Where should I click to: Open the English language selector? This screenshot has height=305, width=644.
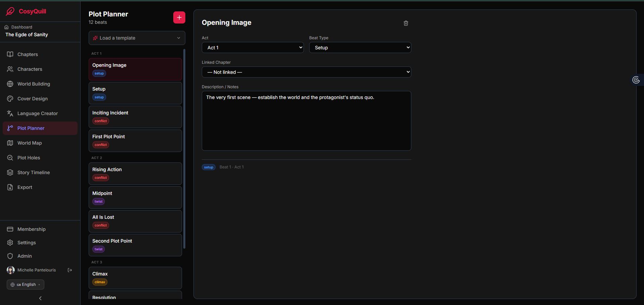pyautogui.click(x=26, y=285)
